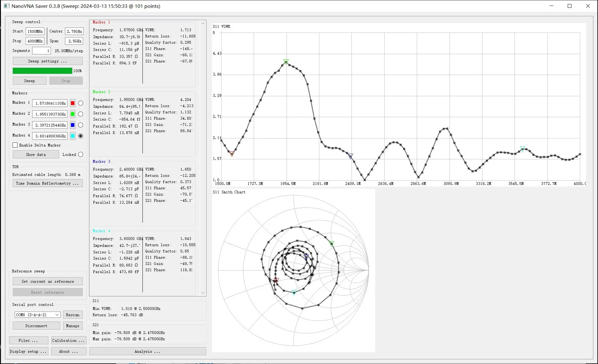Click the green marker triangle on Smith Chart
Image resolution: width=598 pixels, height=364 pixels.
tap(332, 243)
